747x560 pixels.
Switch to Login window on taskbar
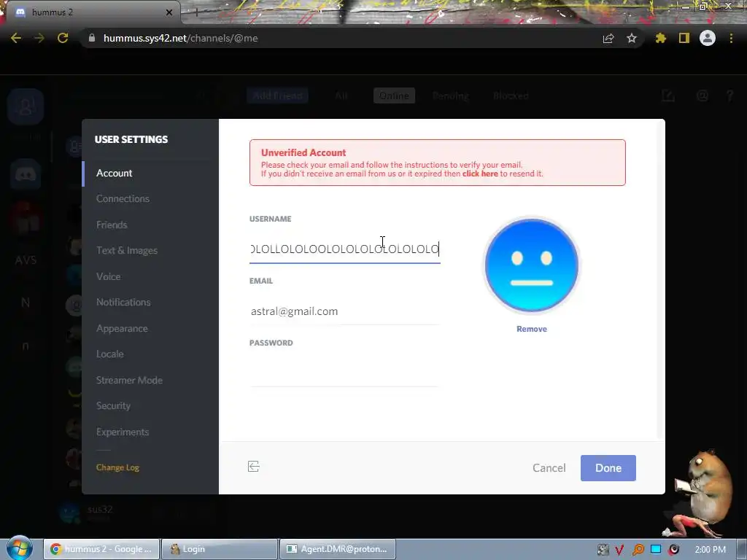click(219, 549)
